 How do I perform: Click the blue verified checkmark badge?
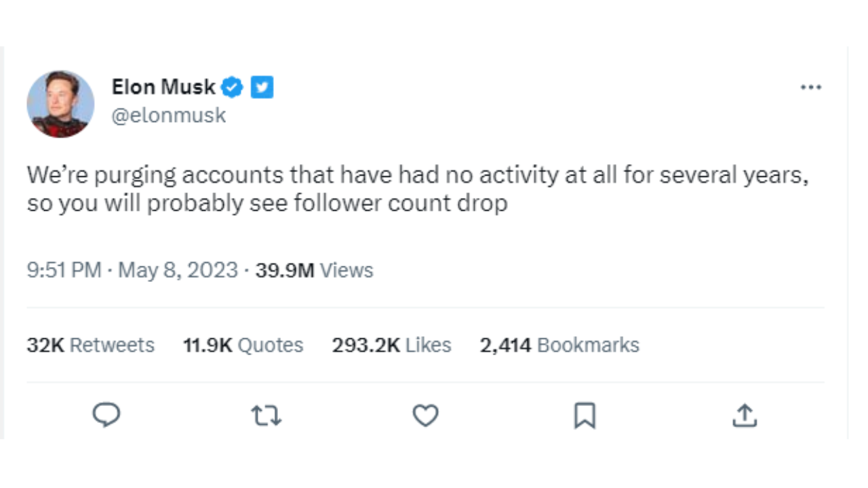click(x=233, y=87)
